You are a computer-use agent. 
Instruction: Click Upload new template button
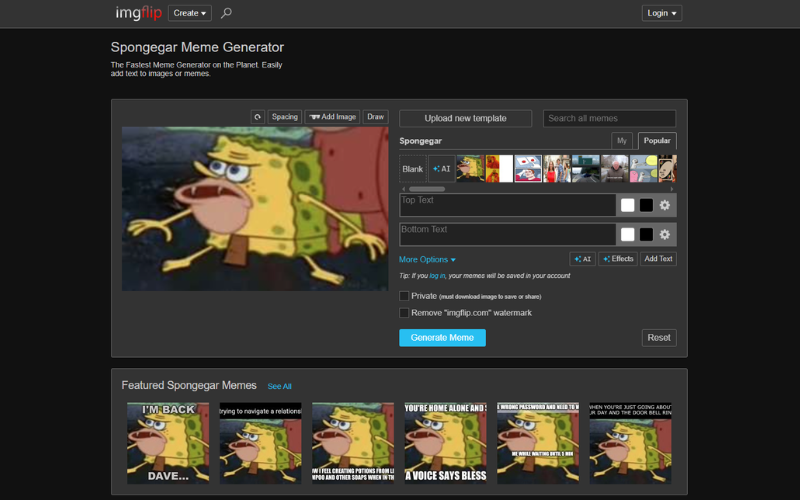465,118
